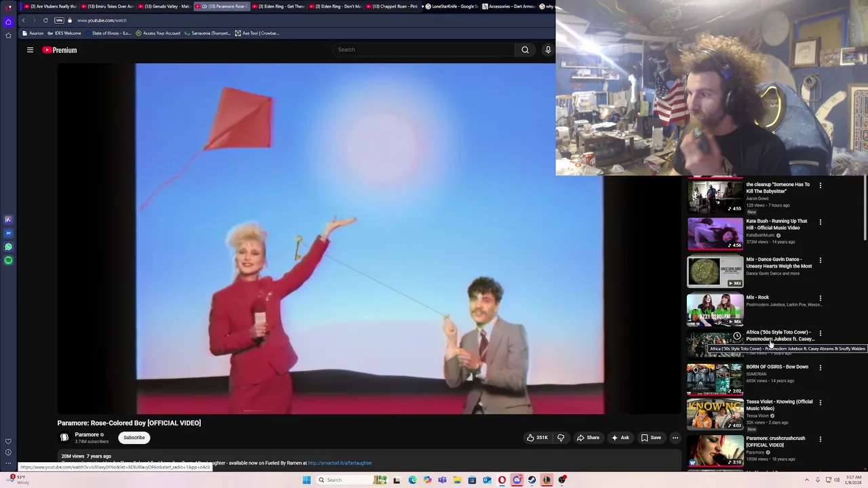Switch to 'Emiru Takes Over' tab
The width and height of the screenshot is (868, 488).
point(107,6)
